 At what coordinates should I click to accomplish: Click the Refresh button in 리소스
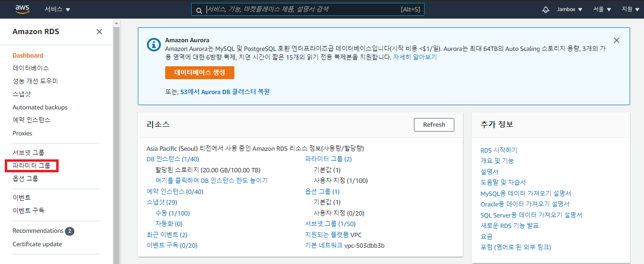(434, 125)
